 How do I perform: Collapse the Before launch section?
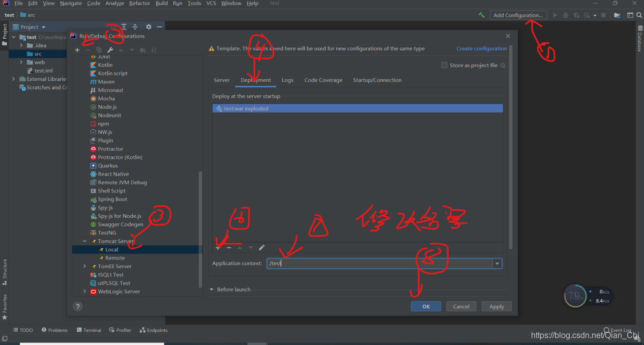click(212, 290)
